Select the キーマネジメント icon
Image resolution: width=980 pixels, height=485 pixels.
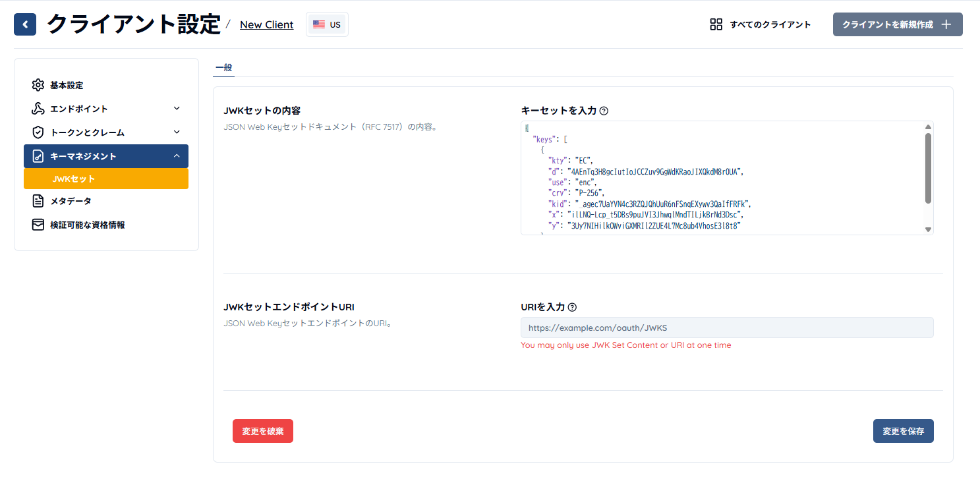click(38, 156)
